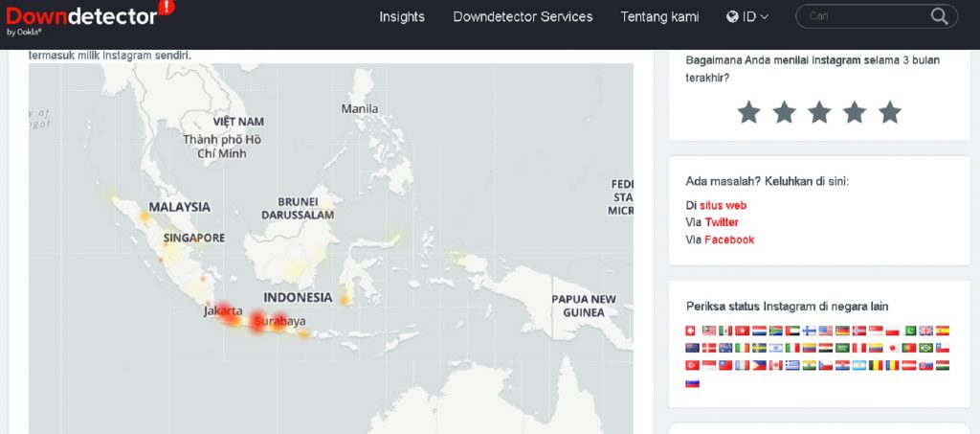Select the Saudi Arabia flag
Viewport: 980px width, 434px height.
842,348
